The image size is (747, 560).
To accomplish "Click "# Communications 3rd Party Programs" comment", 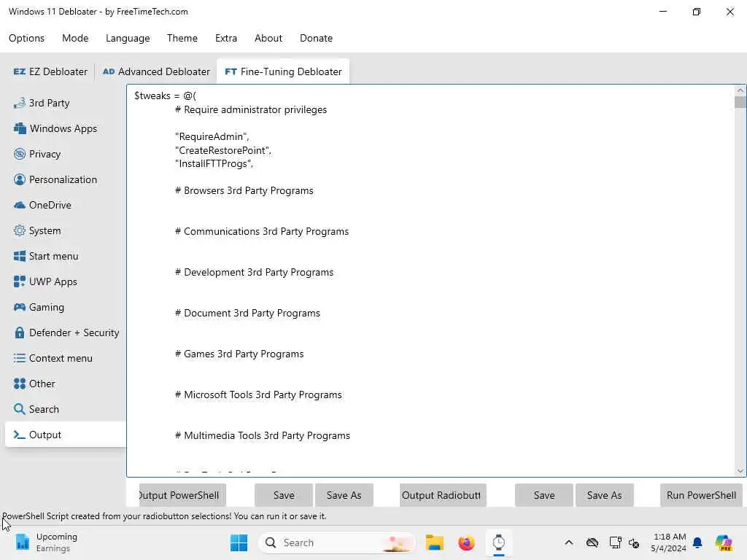I will click(x=262, y=231).
